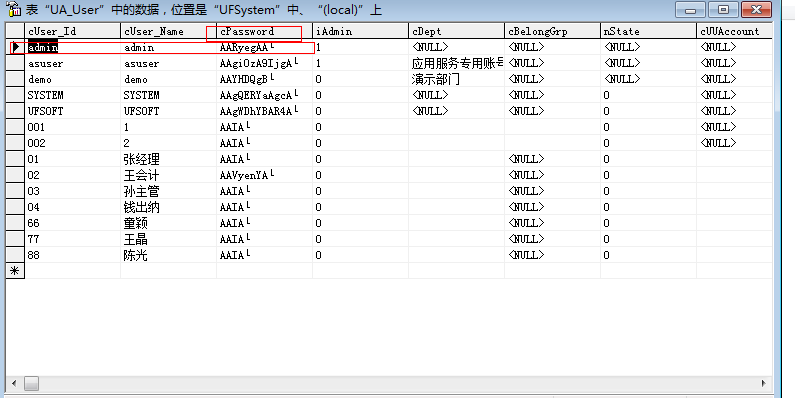Click the horizontal scrollbar right arrow
Viewport: 795px width, 398px height.
pyautogui.click(x=764, y=383)
